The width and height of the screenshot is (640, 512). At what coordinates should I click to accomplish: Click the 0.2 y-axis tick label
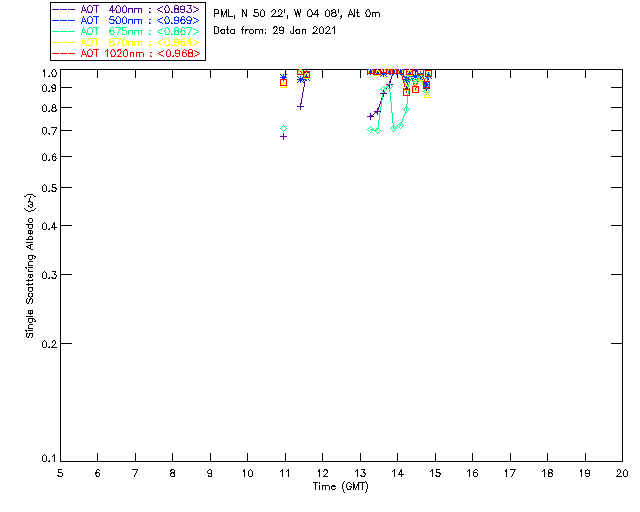point(49,344)
